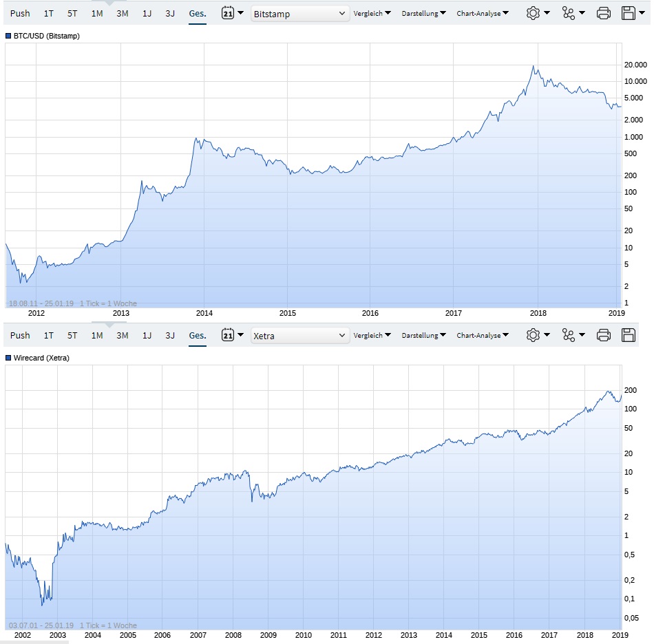Viewport: 654px width, 644px height.
Task: Expand Vergleich menu in Wirecard toolbar
Action: click(372, 335)
